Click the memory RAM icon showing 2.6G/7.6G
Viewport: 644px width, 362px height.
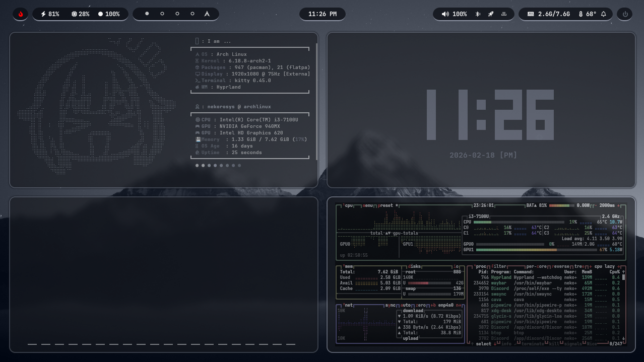click(531, 14)
